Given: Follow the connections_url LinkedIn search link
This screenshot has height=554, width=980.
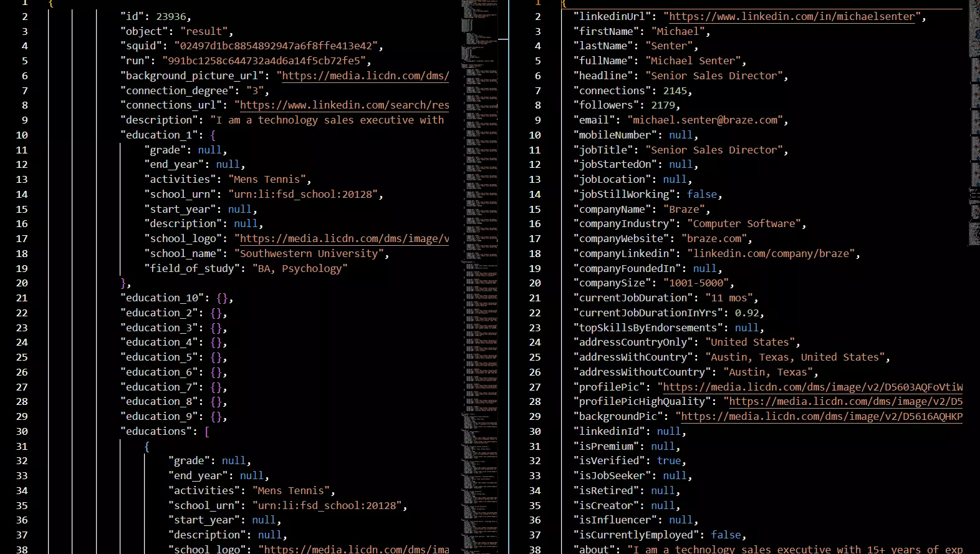Looking at the screenshot, I should (x=344, y=105).
